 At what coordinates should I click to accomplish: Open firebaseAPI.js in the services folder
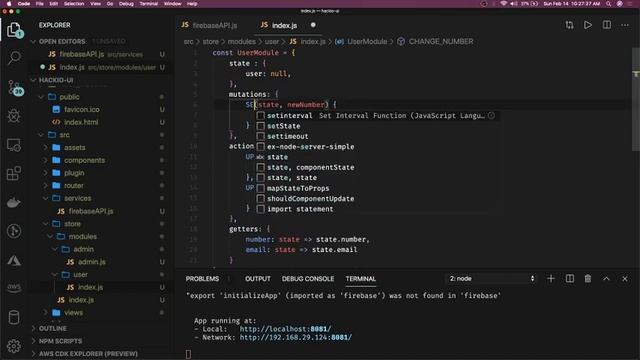pos(91,211)
